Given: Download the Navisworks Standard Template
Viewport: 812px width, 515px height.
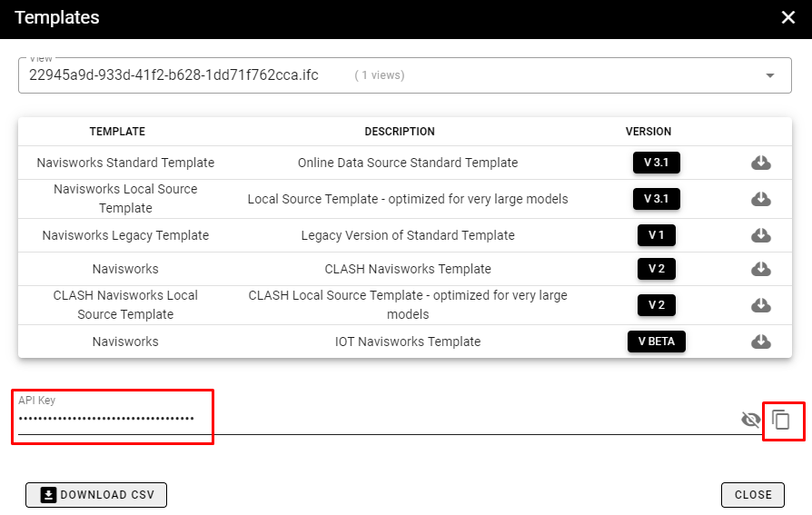Looking at the screenshot, I should tap(761, 163).
